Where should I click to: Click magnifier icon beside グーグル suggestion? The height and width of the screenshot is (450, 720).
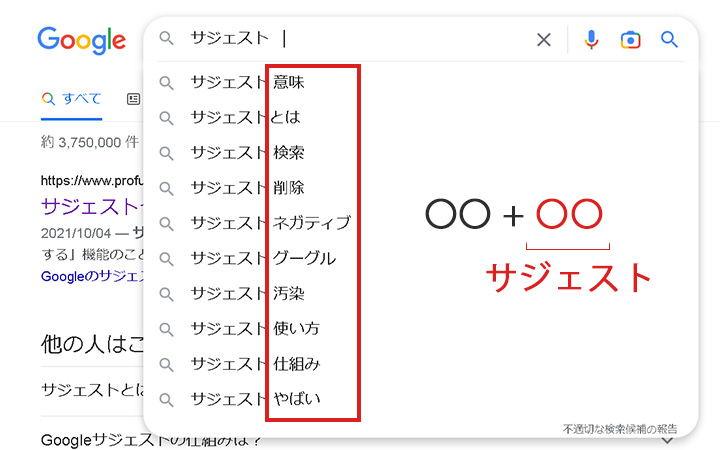pyautogui.click(x=166, y=259)
